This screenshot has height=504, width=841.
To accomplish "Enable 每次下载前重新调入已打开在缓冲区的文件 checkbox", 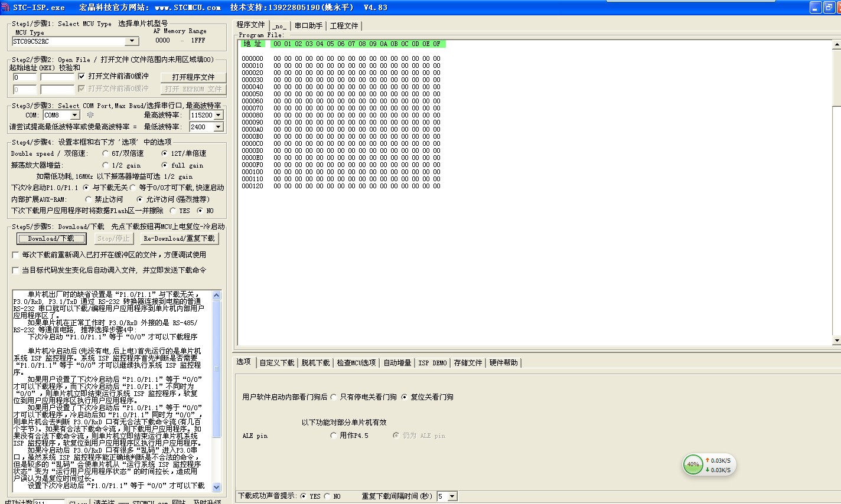I will pyautogui.click(x=16, y=255).
